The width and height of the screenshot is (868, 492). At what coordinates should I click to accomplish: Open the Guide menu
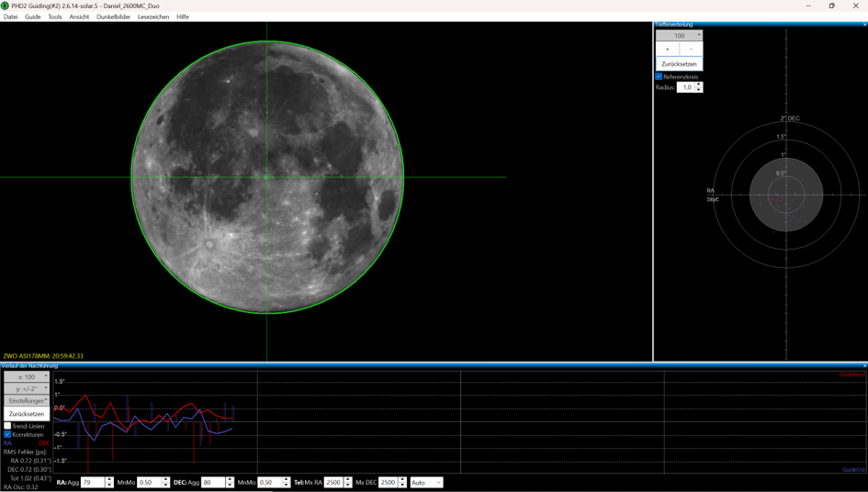(x=33, y=17)
